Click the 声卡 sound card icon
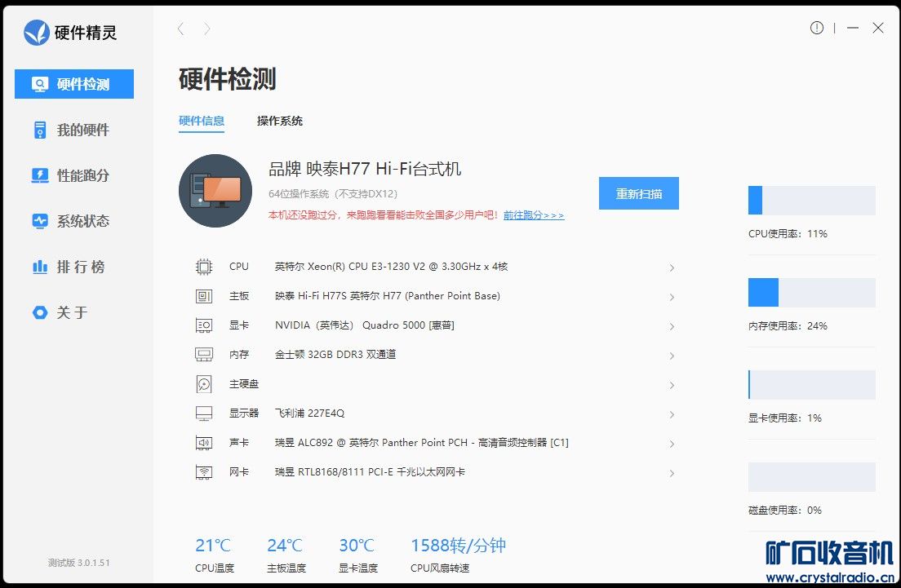Screen dimensions: 901x588 coord(204,443)
